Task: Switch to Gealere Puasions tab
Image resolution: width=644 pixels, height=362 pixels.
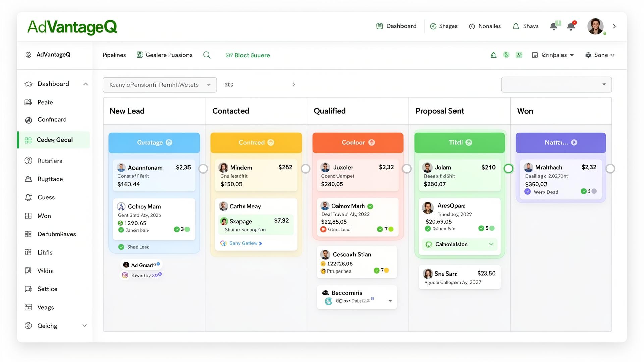Action: (x=165, y=55)
